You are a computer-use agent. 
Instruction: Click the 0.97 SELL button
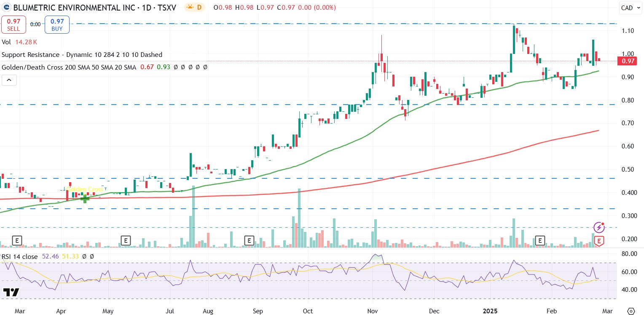(x=13, y=24)
